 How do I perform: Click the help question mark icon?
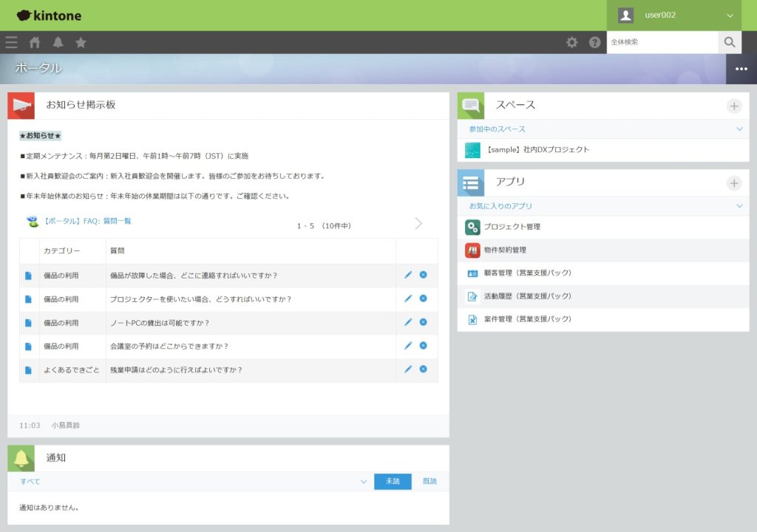pos(594,43)
